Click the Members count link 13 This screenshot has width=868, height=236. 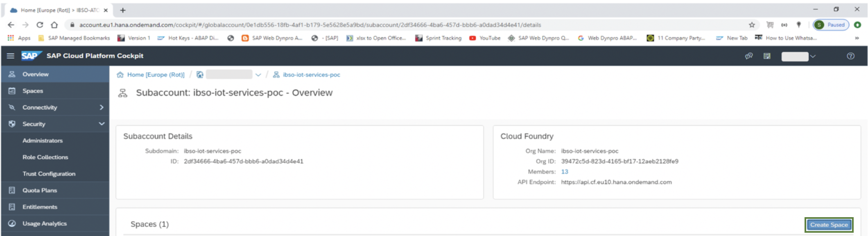pos(565,172)
